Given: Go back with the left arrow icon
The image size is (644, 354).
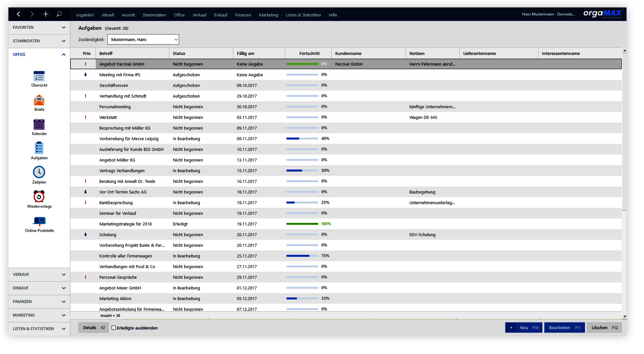Looking at the screenshot, I should [19, 14].
